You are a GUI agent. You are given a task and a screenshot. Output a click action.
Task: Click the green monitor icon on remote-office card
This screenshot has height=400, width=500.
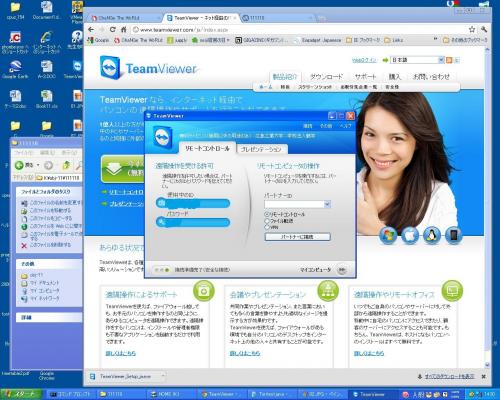[452, 291]
